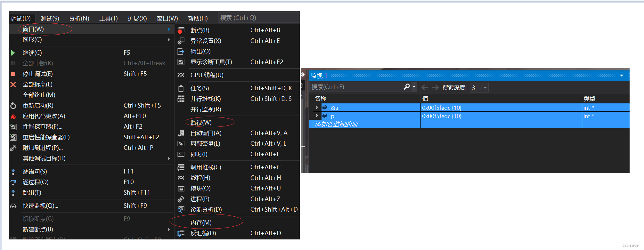
Task: Click the Restart circular arrow icon
Action: point(13,106)
